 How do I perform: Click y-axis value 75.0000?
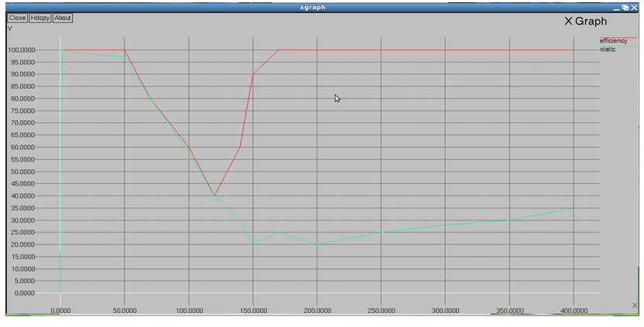click(x=22, y=111)
